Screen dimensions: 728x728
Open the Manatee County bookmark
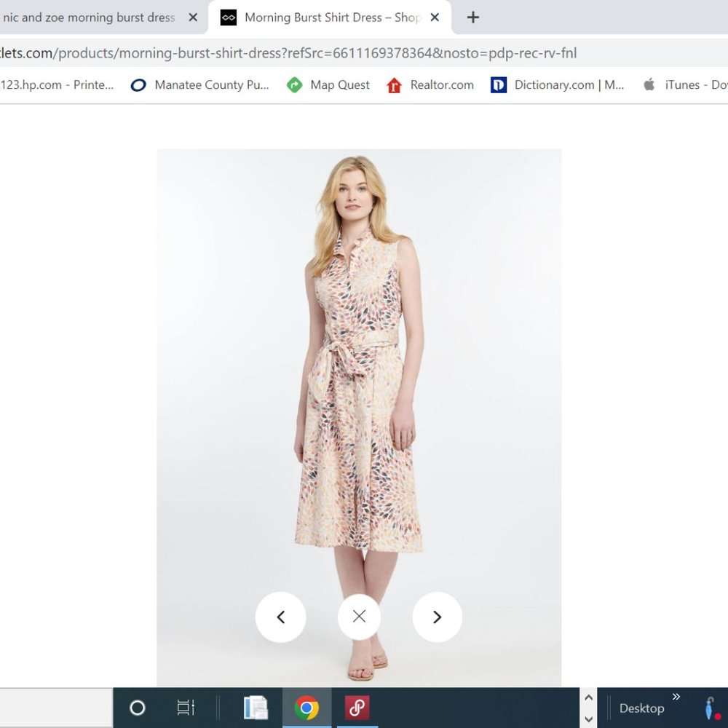(x=200, y=85)
